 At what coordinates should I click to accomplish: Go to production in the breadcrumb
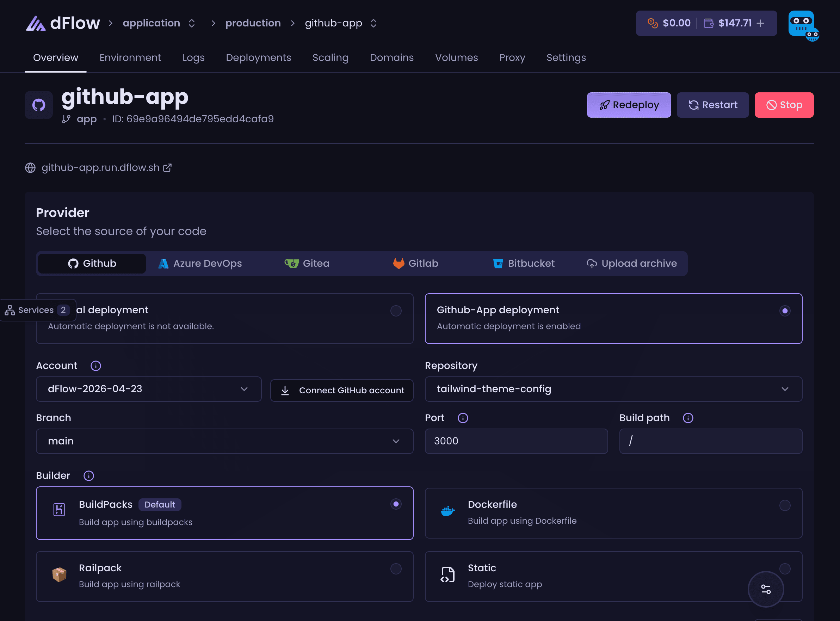[x=253, y=23]
